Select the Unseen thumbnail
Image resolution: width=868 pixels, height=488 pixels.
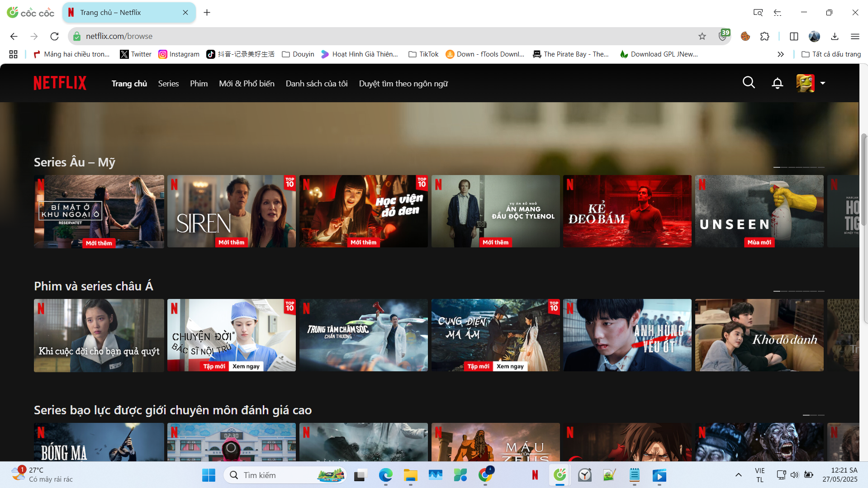tap(759, 211)
